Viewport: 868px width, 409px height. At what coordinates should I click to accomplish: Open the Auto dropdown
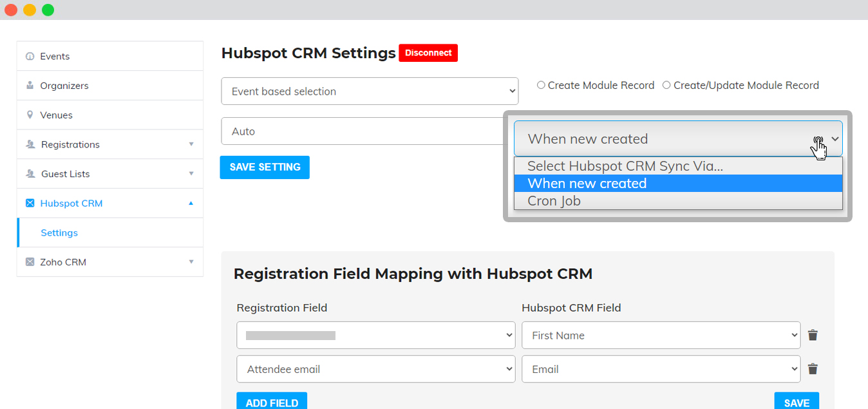click(x=364, y=131)
